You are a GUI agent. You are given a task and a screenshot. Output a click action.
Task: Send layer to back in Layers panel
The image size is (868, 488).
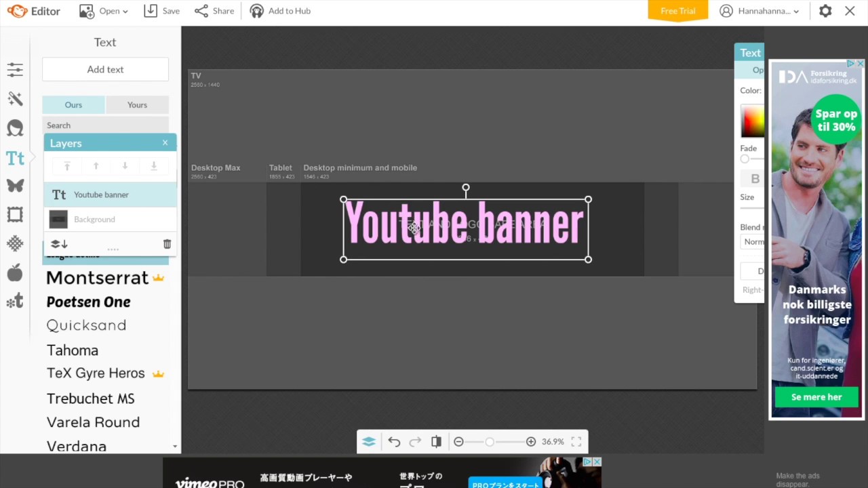pos(154,166)
